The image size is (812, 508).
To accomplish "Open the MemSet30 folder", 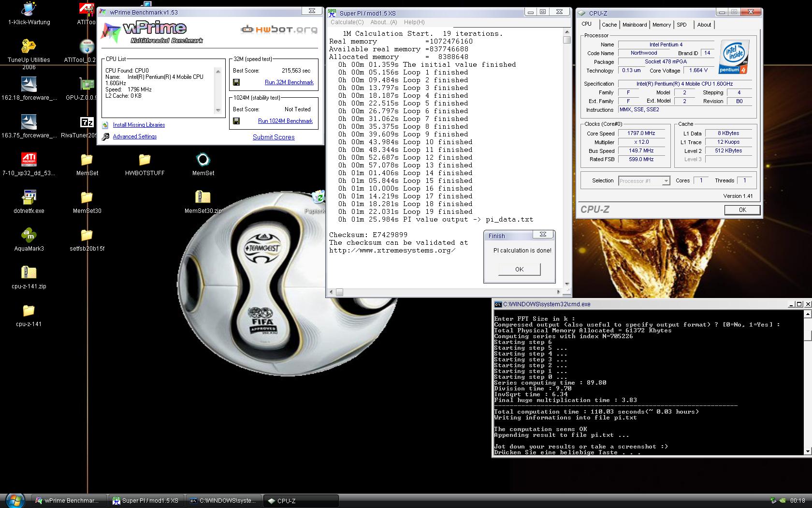I will click(x=87, y=202).
